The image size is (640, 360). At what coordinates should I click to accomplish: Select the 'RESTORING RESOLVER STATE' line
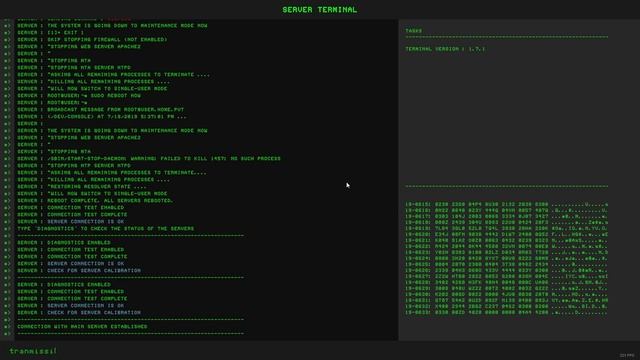click(82, 187)
